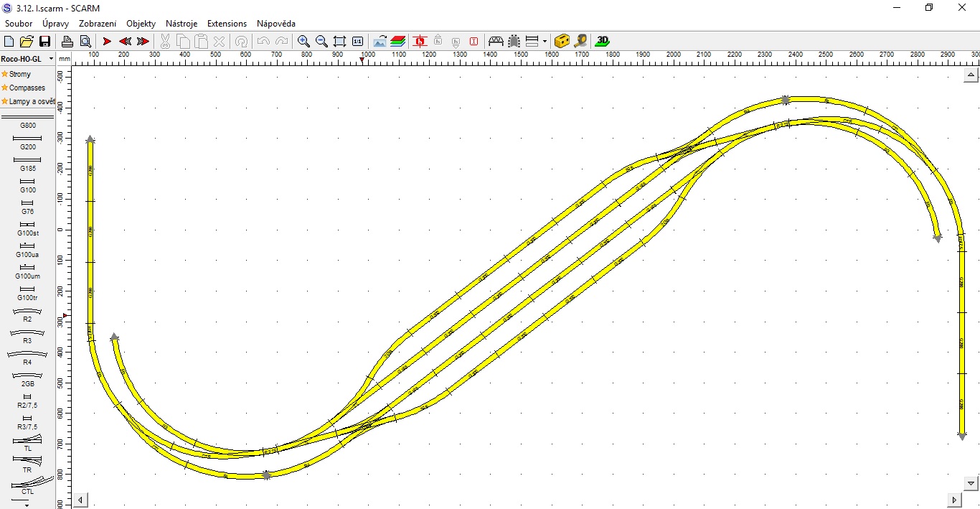Save the layout with the floppy disk icon

pos(44,42)
